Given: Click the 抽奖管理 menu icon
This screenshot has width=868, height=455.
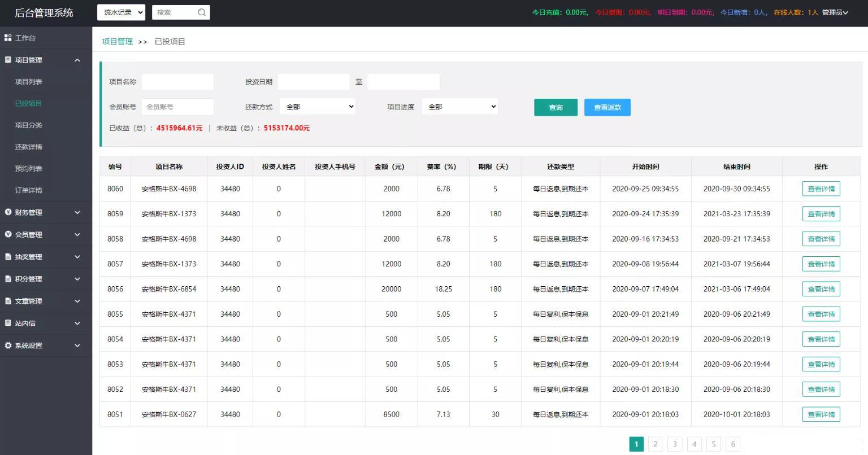Looking at the screenshot, I should (x=8, y=257).
